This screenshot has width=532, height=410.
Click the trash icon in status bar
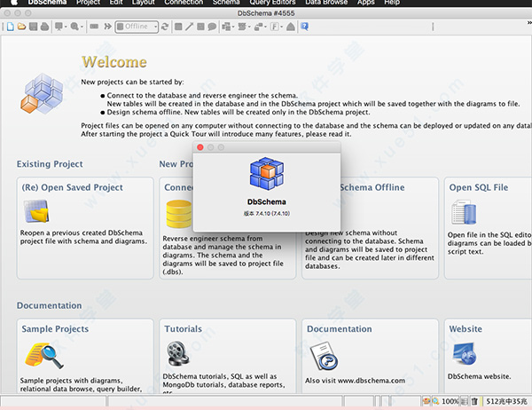click(475, 402)
